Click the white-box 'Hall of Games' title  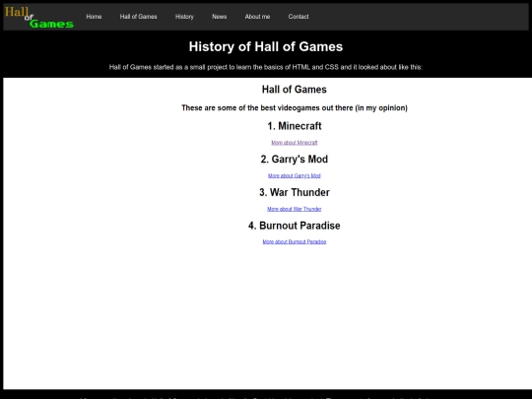pos(295,90)
